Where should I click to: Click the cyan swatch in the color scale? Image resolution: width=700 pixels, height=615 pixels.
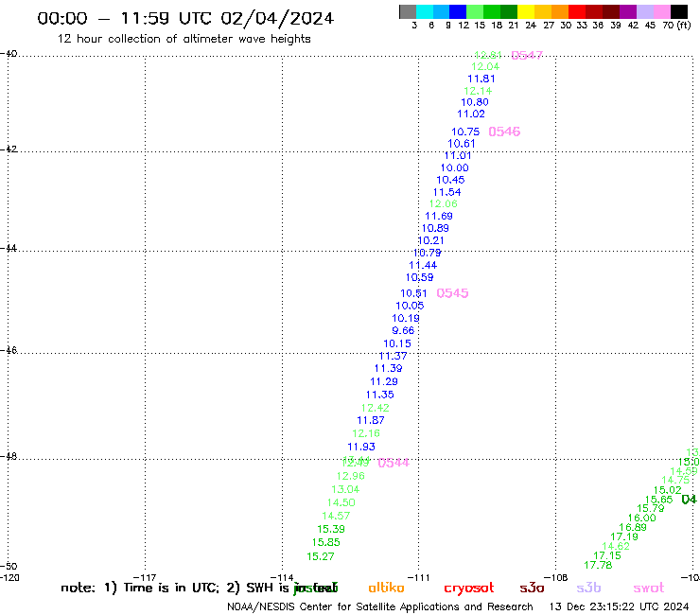tap(425, 11)
